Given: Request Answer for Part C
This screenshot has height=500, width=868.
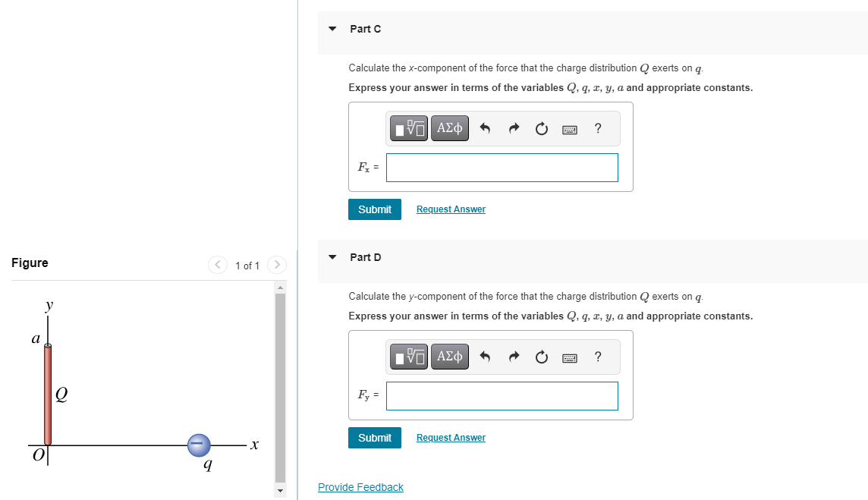Looking at the screenshot, I should [x=450, y=209].
